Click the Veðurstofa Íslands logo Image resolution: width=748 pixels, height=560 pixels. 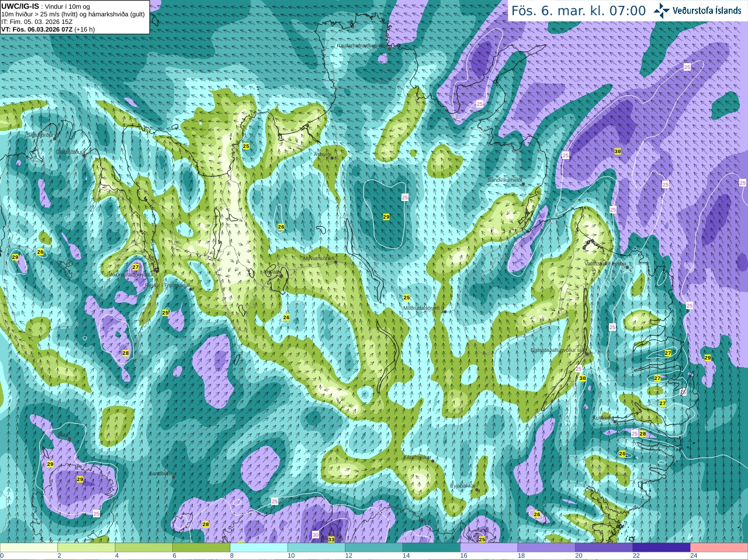[697, 11]
